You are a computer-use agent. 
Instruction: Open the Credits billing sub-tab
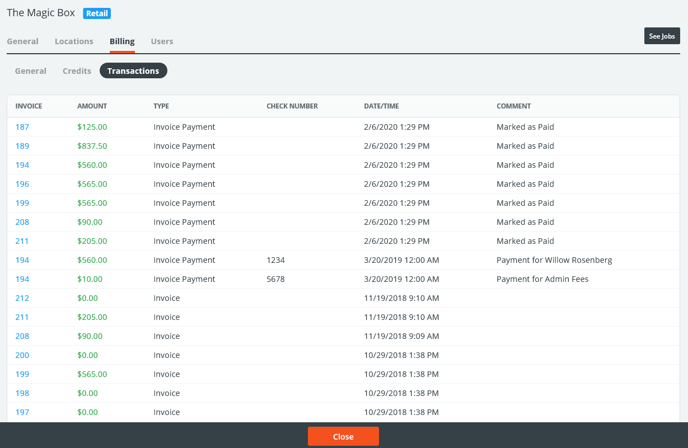coord(77,71)
